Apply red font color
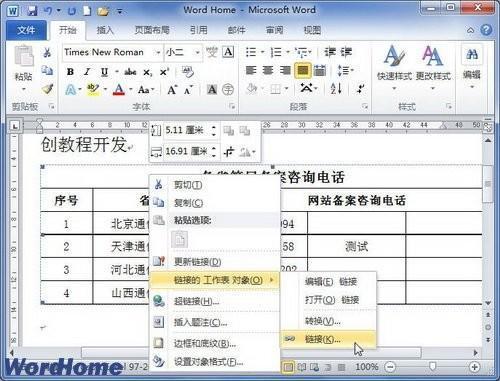Image resolution: width=500 pixels, height=381 pixels. point(119,89)
